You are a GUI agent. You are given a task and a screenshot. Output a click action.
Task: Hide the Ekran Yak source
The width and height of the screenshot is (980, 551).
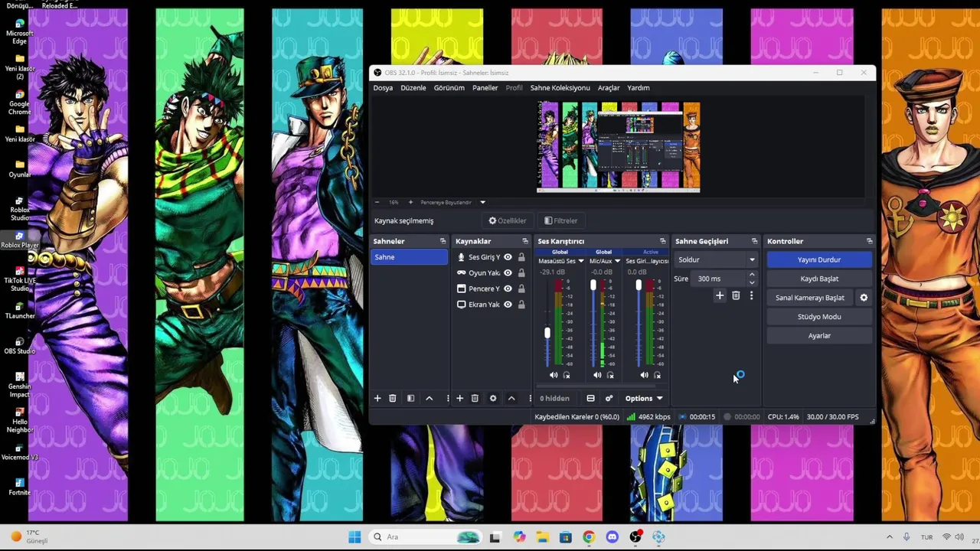point(508,305)
